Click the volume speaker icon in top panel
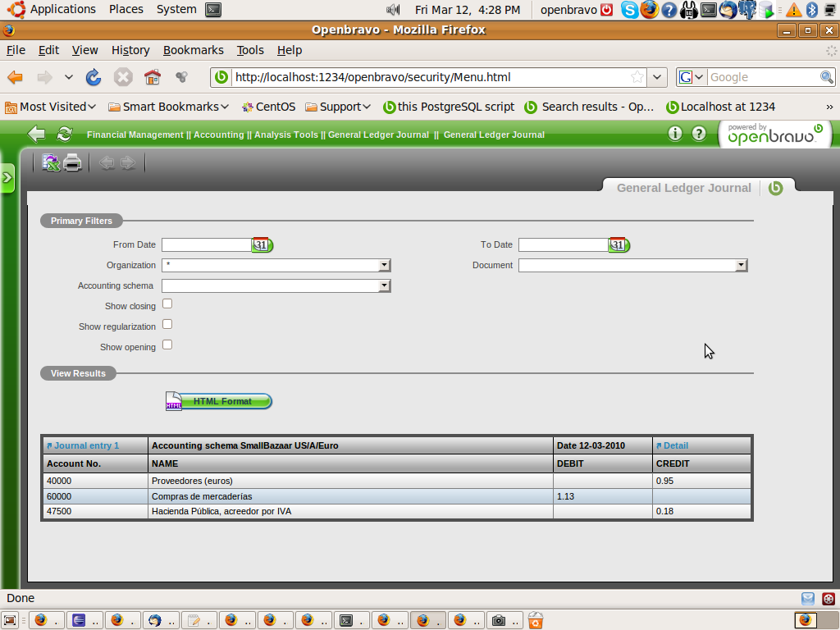This screenshot has height=630, width=840. coord(393,10)
